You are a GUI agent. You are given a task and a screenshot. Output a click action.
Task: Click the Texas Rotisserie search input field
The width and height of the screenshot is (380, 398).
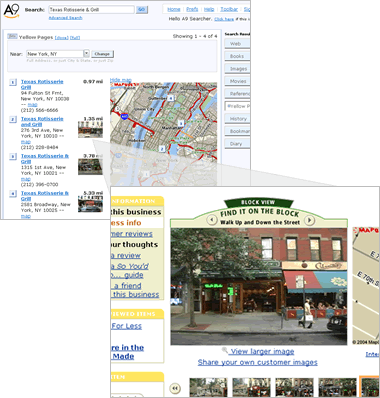tap(91, 10)
